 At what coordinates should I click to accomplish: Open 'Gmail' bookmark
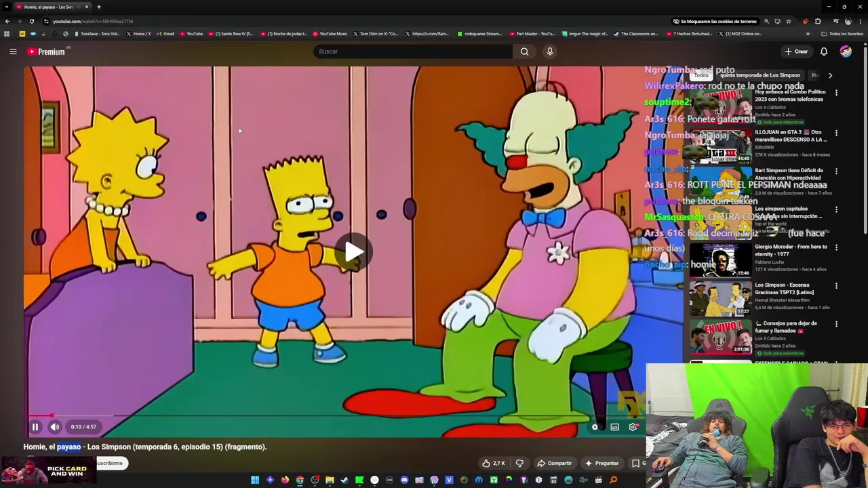point(165,34)
